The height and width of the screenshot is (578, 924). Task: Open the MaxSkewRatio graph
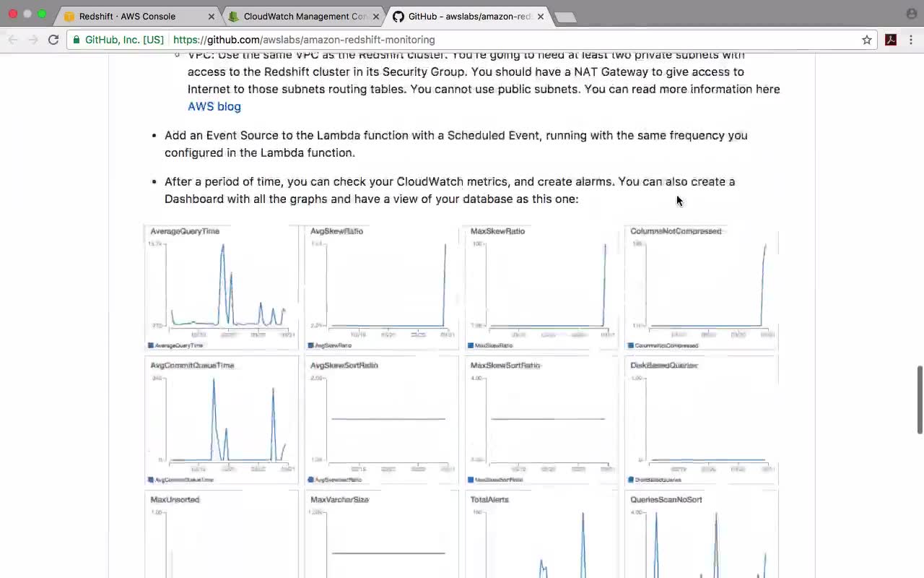542,288
